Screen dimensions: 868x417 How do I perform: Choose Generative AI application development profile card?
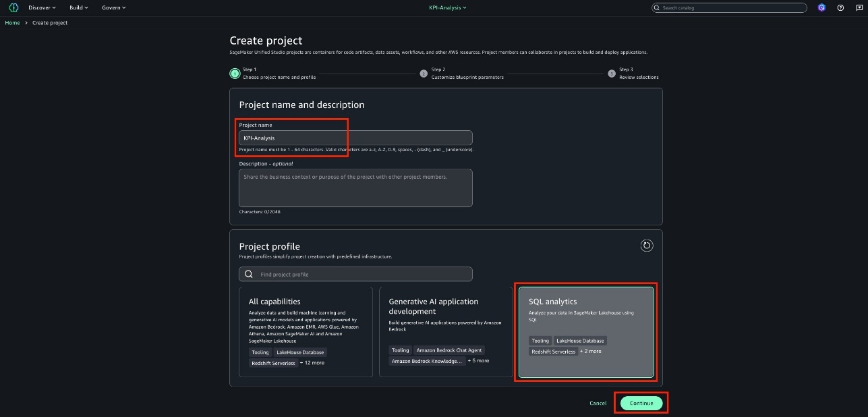point(446,332)
